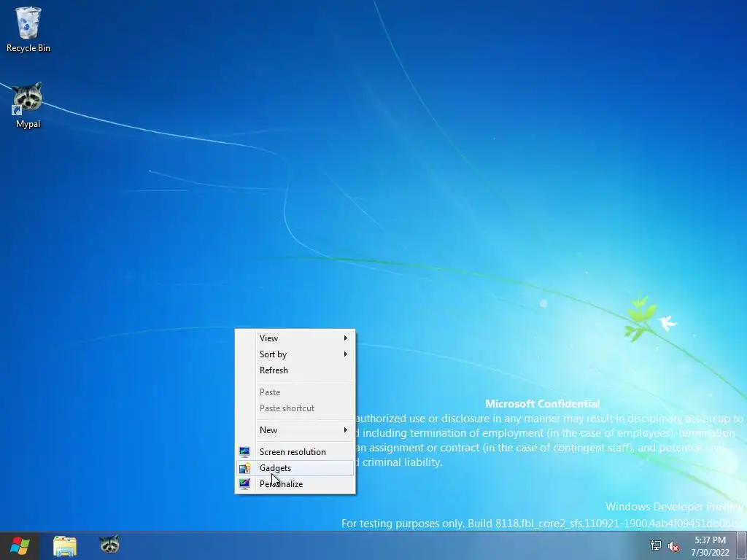Launch Windows Explorer from the taskbar
The height and width of the screenshot is (560, 747).
(x=65, y=545)
